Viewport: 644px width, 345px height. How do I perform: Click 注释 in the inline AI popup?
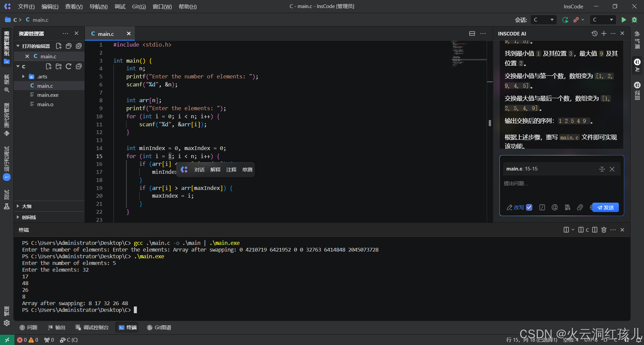pyautogui.click(x=231, y=170)
